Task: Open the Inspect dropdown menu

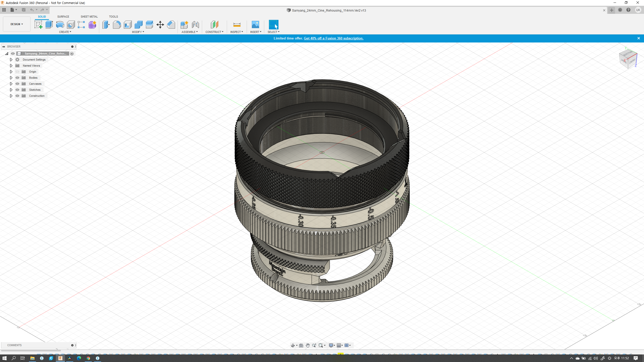Action: click(x=237, y=32)
